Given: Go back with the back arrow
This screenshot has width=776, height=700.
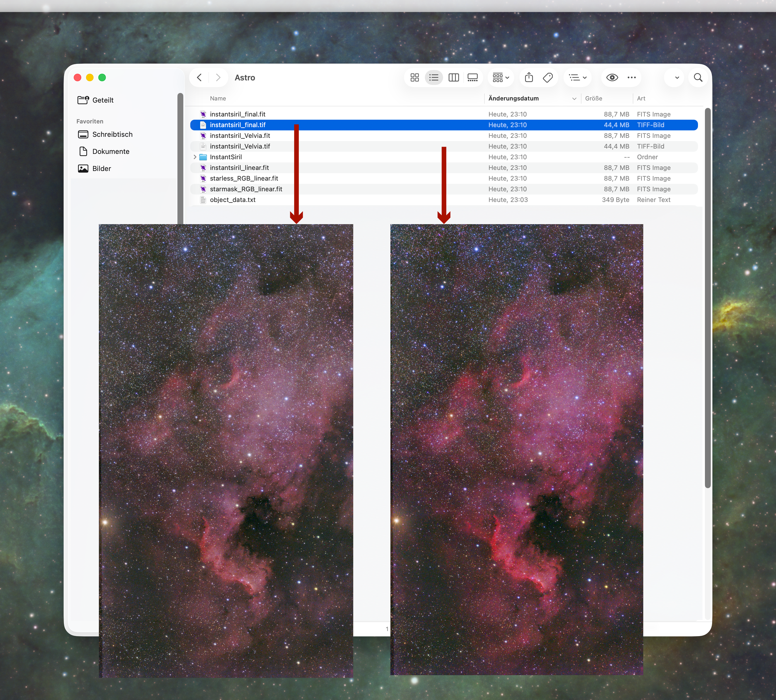Looking at the screenshot, I should pos(199,78).
